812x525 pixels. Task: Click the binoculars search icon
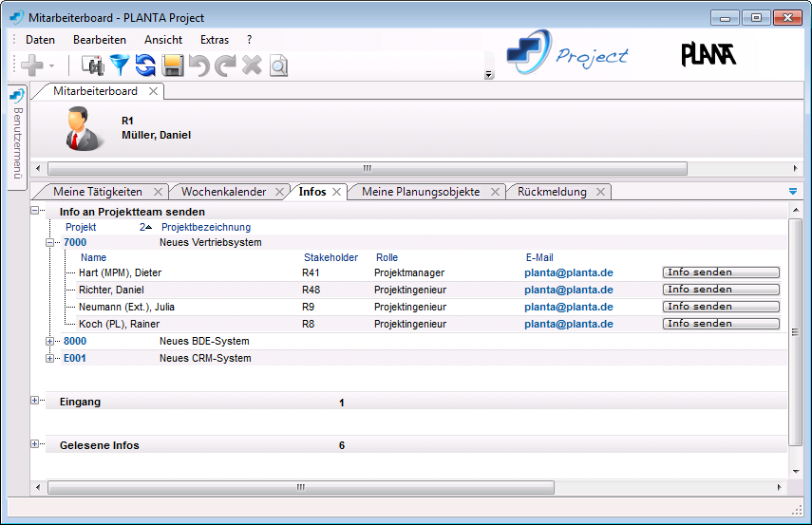(x=92, y=65)
